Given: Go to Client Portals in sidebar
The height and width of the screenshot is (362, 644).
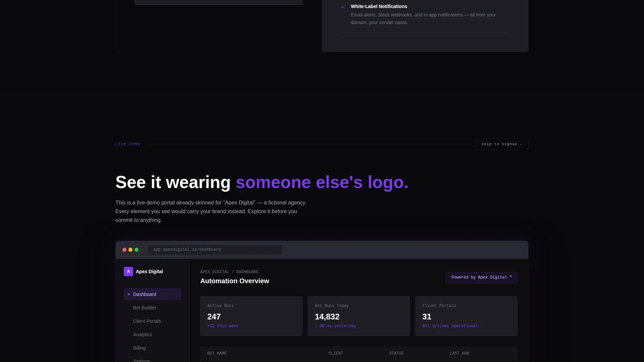Looking at the screenshot, I should point(152,321).
